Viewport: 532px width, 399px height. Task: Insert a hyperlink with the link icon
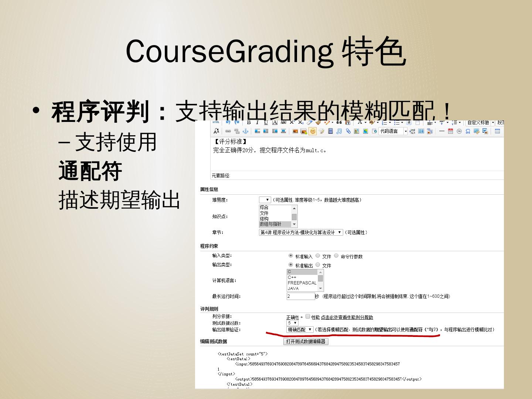click(x=228, y=131)
